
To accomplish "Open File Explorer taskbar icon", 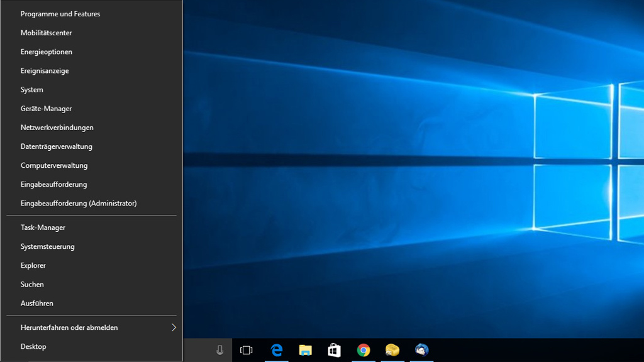I will pyautogui.click(x=306, y=350).
